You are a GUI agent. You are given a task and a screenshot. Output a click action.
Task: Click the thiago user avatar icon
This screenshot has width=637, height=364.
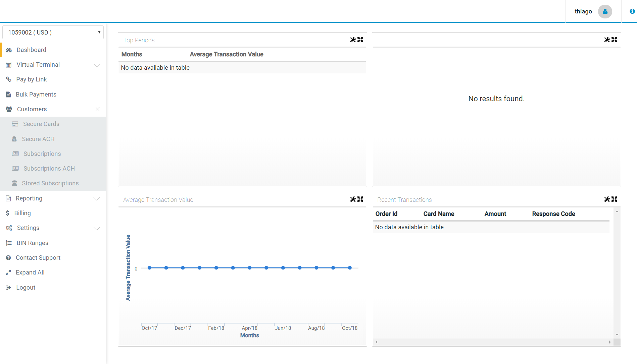605,11
